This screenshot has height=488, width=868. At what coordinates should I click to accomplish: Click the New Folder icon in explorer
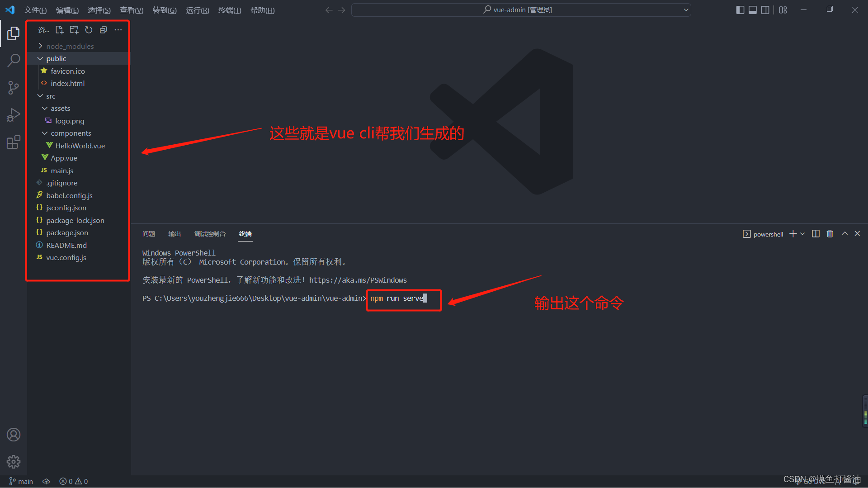pyautogui.click(x=74, y=30)
